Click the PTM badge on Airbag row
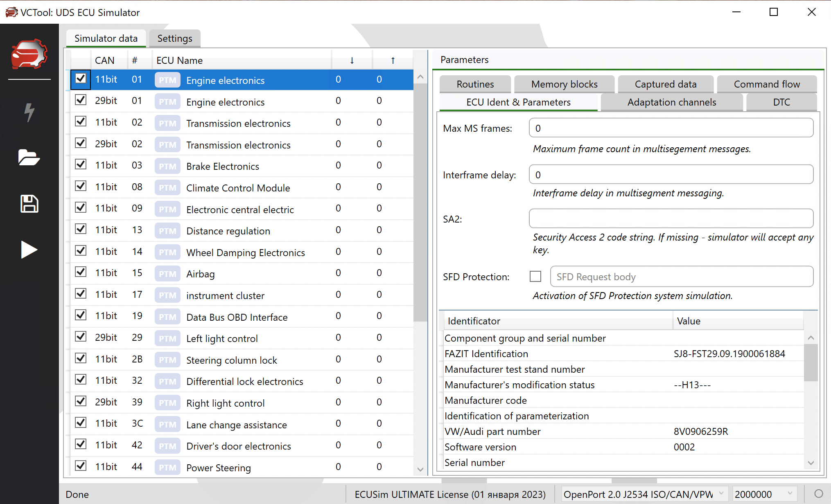Screen dimensions: 831x504 167,274
